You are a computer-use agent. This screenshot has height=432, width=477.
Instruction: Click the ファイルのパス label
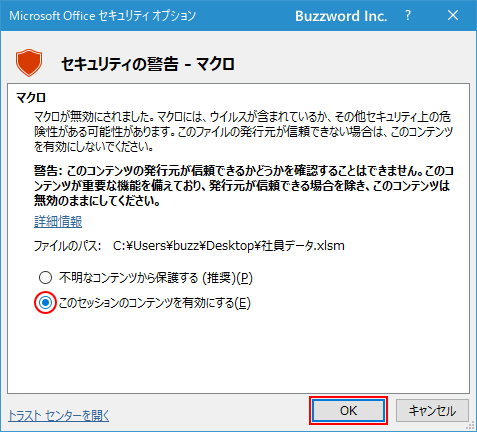[68, 246]
